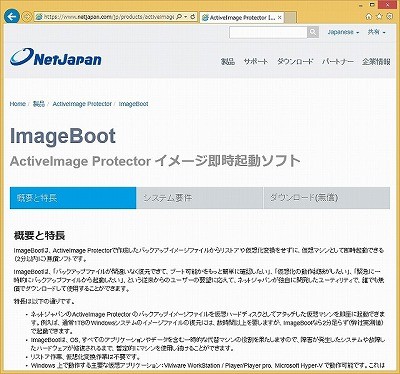
Task: Click the address bar search magnifier icon
Action: click(x=179, y=17)
